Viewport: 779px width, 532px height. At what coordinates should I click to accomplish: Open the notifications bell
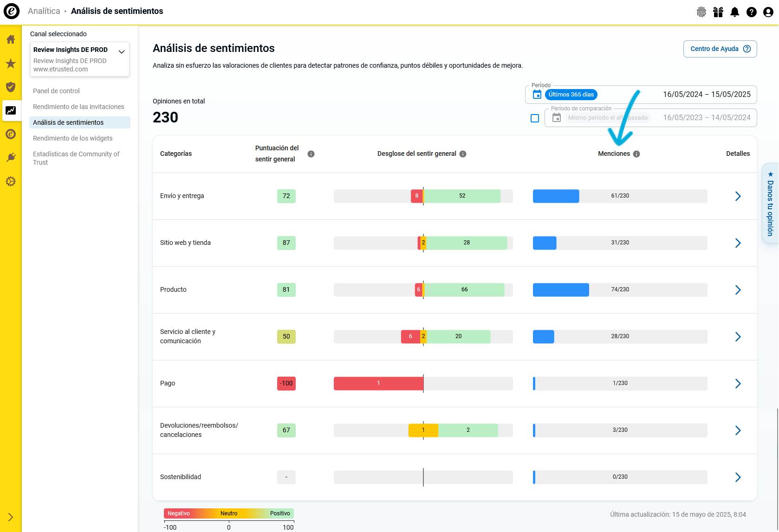(x=735, y=12)
